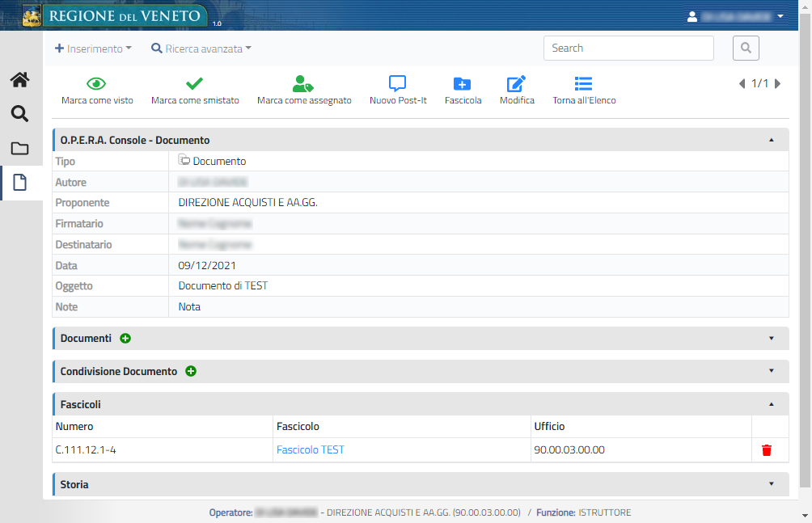The image size is (812, 523).
Task: Open the folders section in sidebar
Action: (x=19, y=149)
